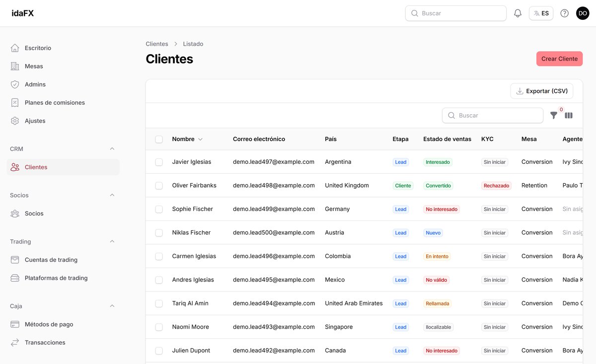Click the Cliente stage badge
Viewport: 596px width, 364px height.
403,186
